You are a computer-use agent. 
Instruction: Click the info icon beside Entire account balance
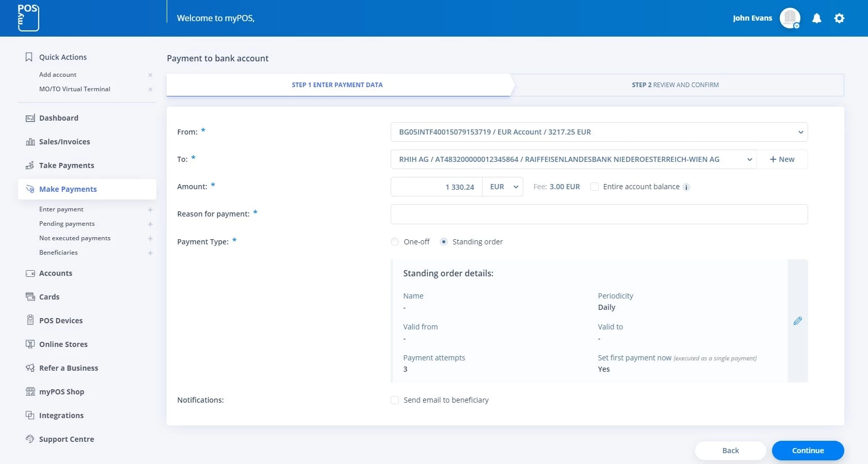pos(686,187)
